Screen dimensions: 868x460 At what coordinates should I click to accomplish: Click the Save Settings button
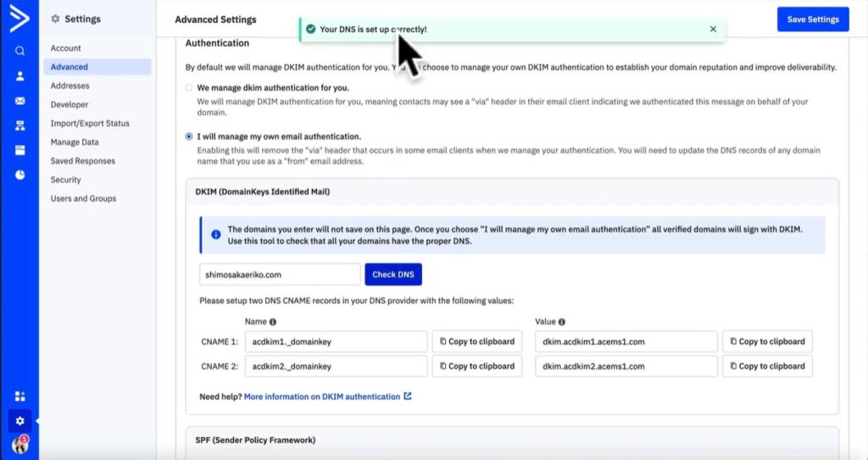coord(812,19)
